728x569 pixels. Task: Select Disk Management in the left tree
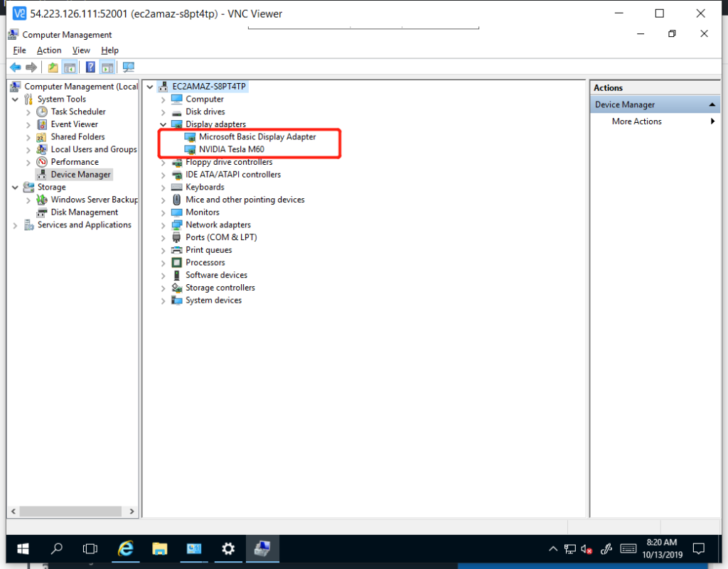(x=84, y=212)
